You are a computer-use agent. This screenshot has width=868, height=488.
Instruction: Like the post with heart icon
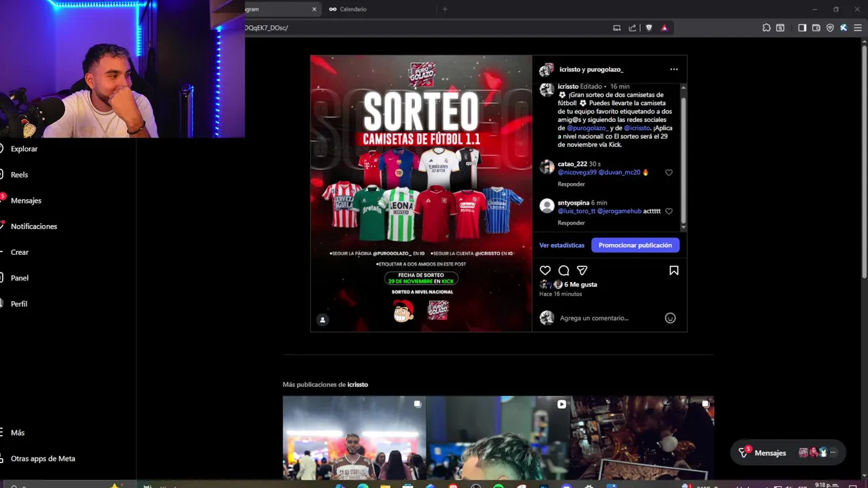pos(545,270)
